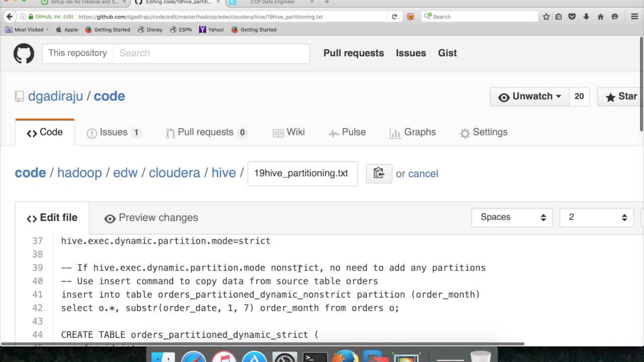Image resolution: width=644 pixels, height=362 pixels.
Task: Open the Unwatch dropdown
Action: pyautogui.click(x=530, y=97)
